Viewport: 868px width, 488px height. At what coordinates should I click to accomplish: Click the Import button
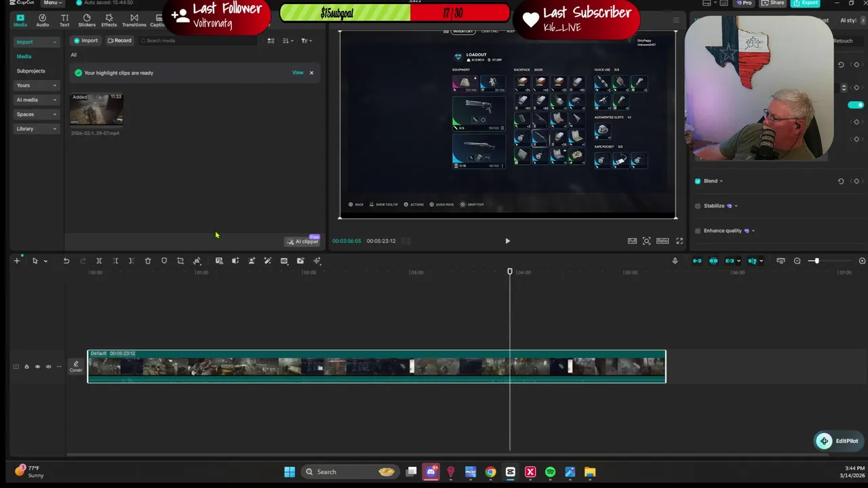pos(85,41)
